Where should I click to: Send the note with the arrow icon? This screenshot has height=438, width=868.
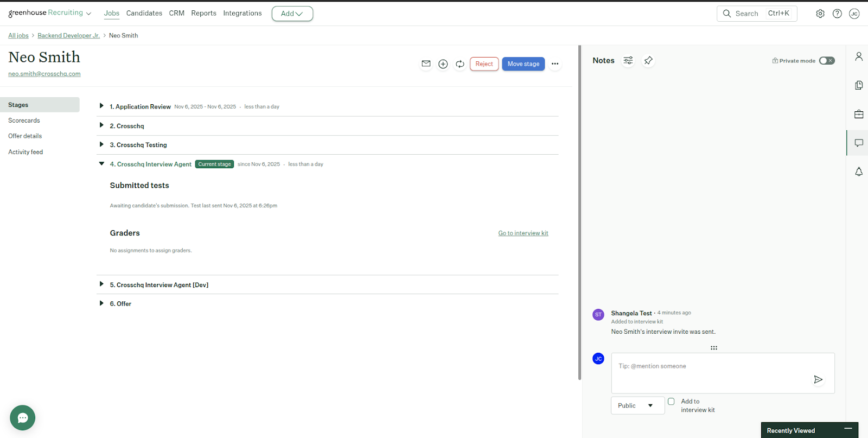(818, 379)
